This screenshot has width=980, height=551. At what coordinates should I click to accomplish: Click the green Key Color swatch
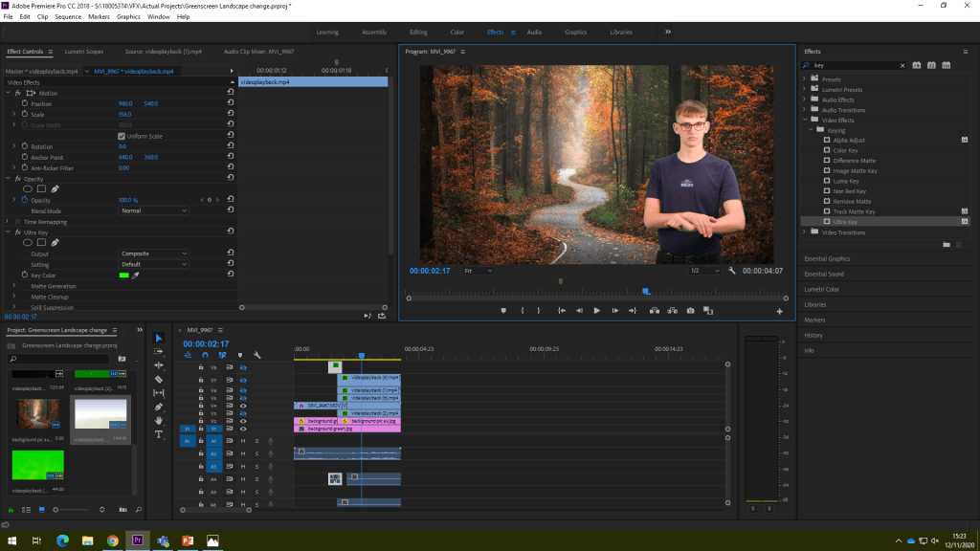pos(124,275)
